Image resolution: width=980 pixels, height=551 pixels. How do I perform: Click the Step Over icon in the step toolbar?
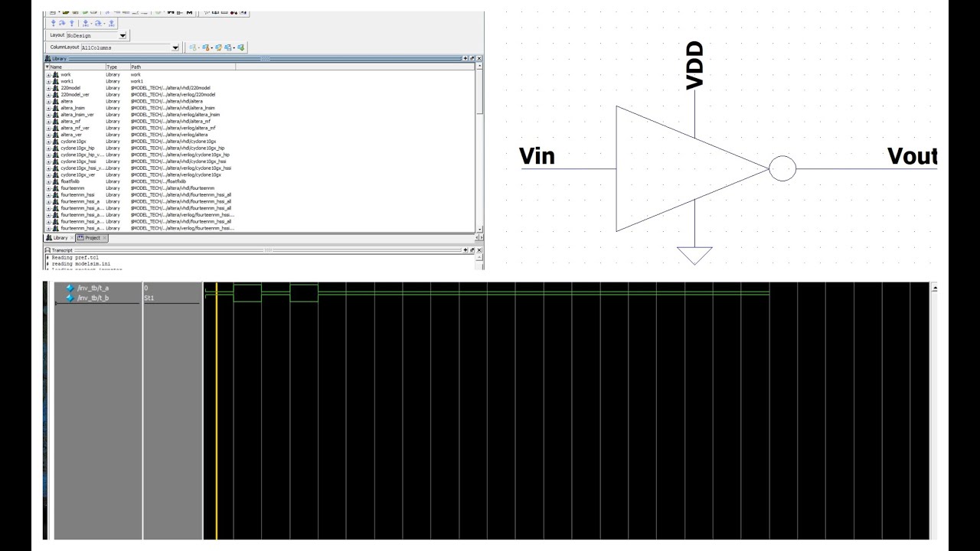pyautogui.click(x=62, y=23)
